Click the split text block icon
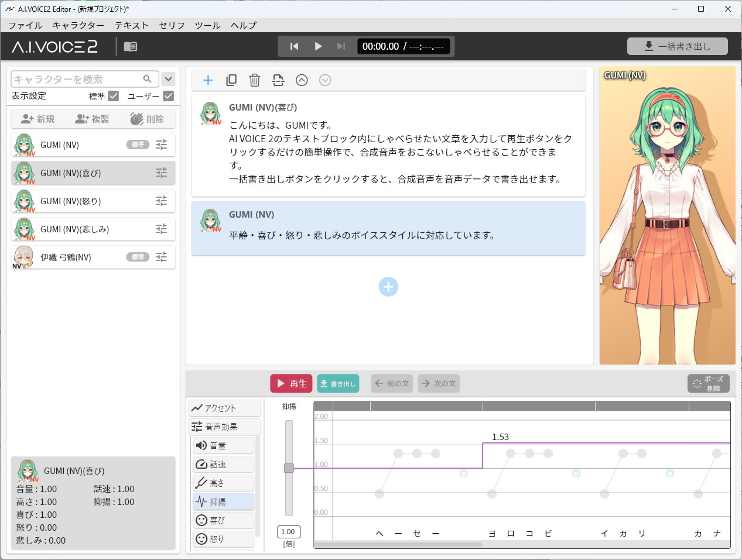 278,80
